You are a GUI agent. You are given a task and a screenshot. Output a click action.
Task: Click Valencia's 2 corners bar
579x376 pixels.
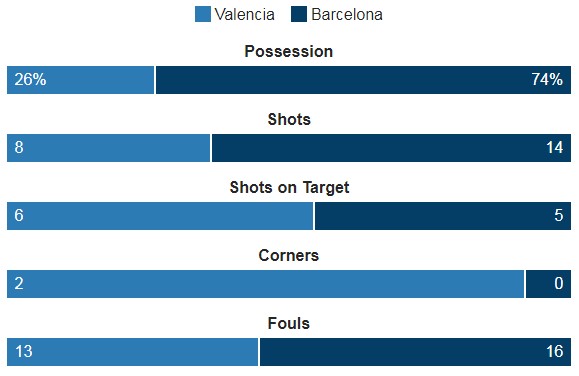(x=265, y=284)
